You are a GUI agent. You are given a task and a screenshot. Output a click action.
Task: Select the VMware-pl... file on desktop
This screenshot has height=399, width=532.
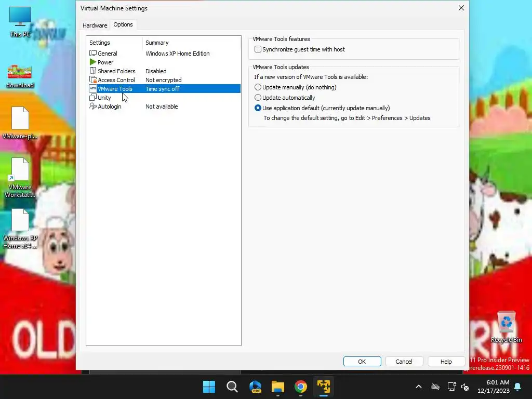(x=20, y=123)
